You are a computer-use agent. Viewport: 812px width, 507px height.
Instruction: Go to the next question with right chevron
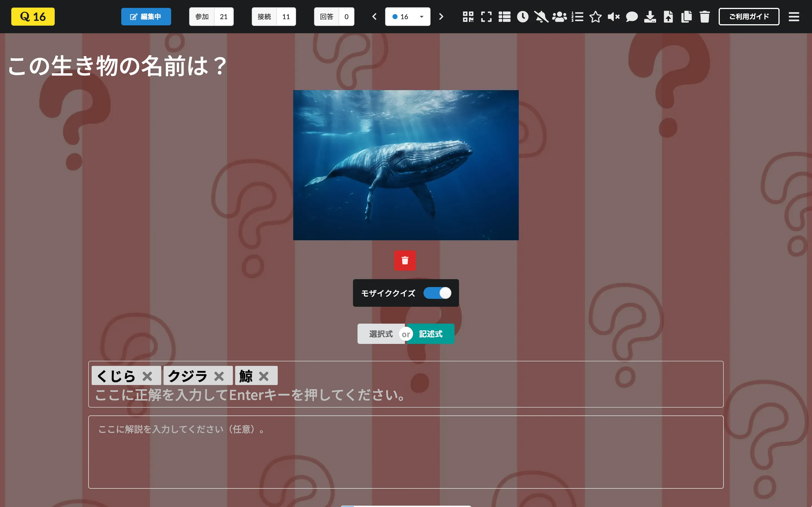point(441,16)
